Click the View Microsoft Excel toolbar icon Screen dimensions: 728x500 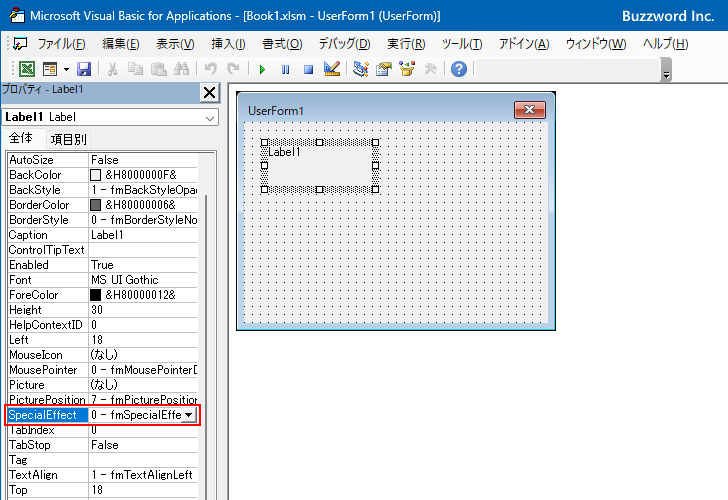(x=27, y=69)
